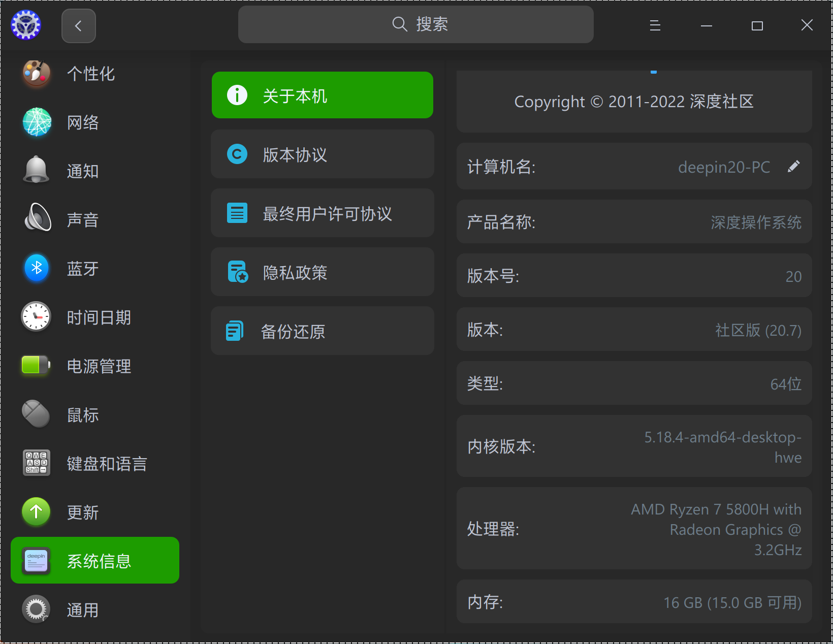Select the Bluetooth icon

37,268
